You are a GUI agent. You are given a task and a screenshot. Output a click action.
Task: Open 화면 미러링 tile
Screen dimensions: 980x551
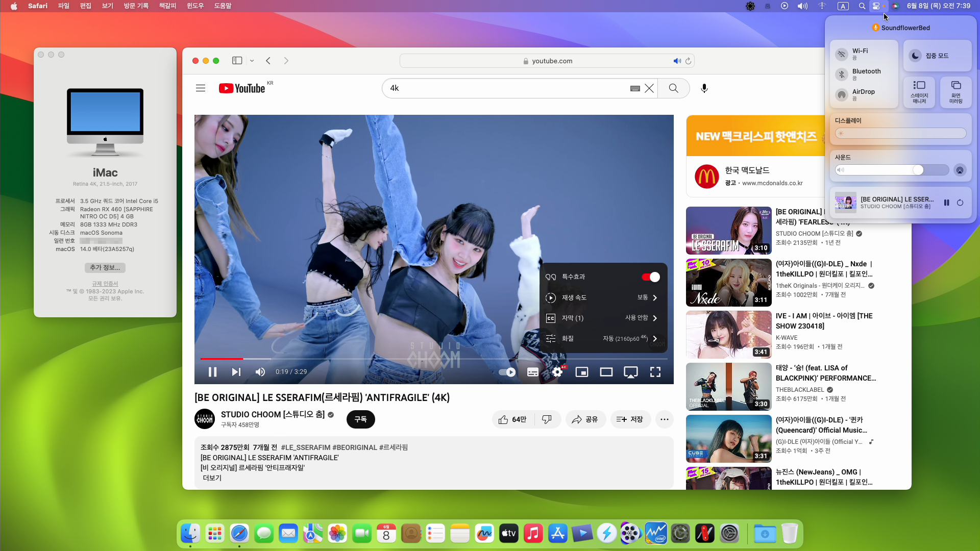[956, 92]
